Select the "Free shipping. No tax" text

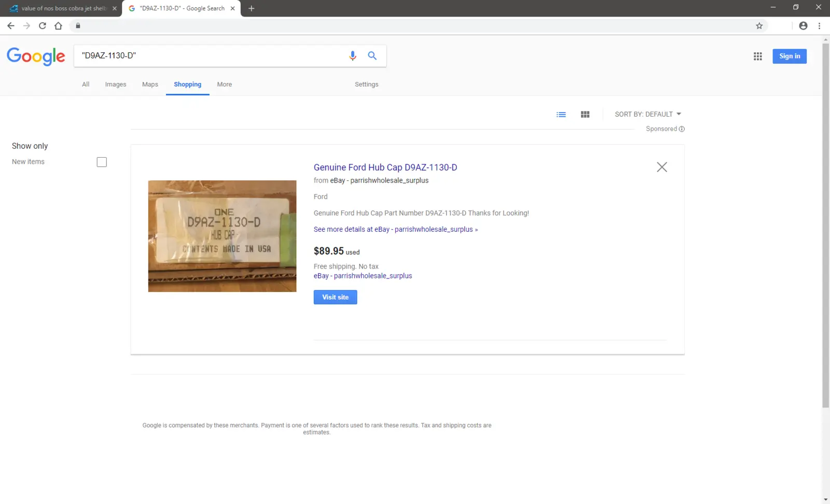click(x=346, y=267)
